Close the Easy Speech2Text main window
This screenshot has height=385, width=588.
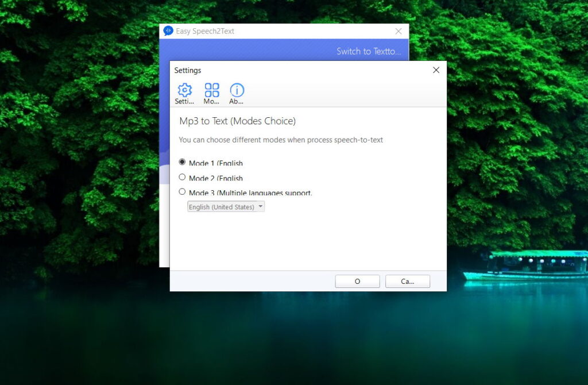(x=399, y=31)
